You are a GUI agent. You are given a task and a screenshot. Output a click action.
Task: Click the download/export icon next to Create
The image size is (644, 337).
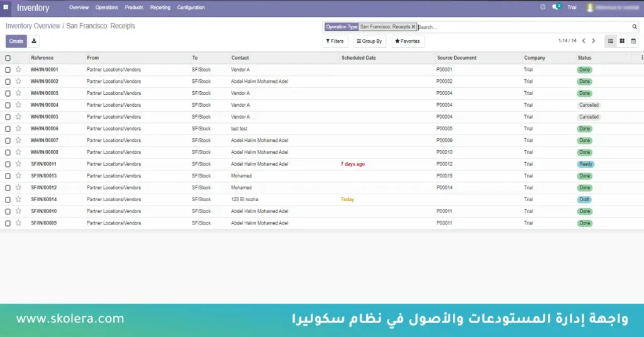(x=34, y=41)
